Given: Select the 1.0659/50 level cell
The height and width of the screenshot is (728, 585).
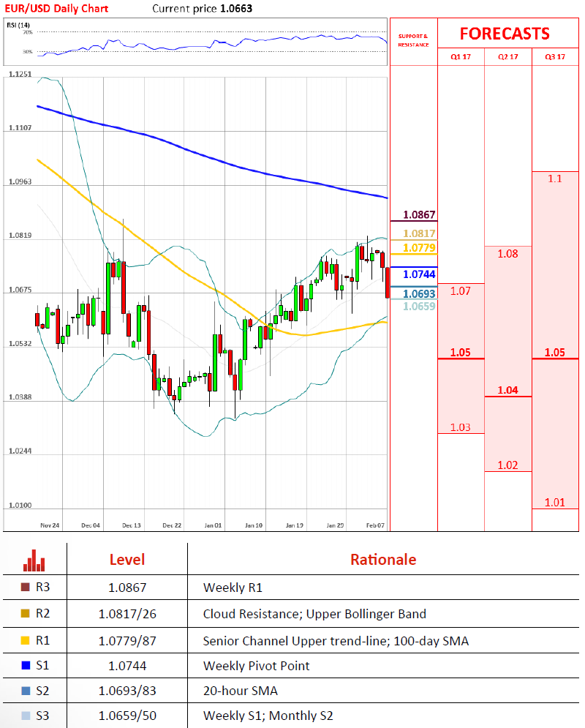Looking at the screenshot, I should (x=127, y=716).
